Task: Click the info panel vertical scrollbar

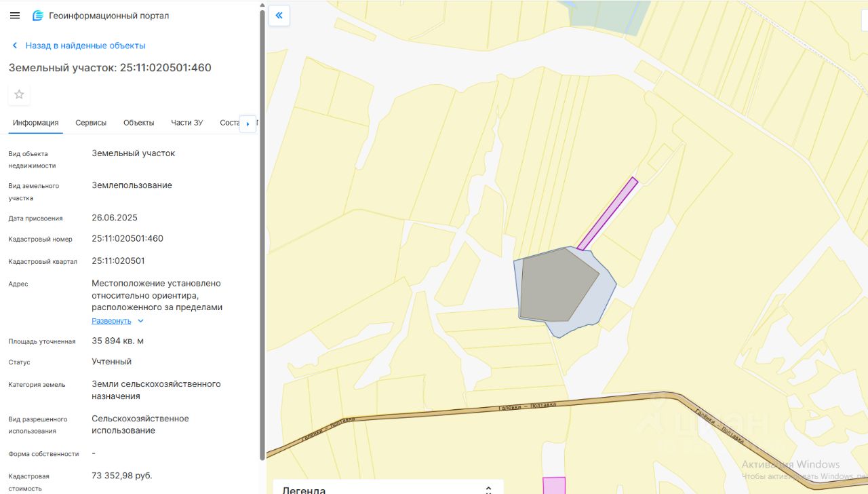Action: 262,234
